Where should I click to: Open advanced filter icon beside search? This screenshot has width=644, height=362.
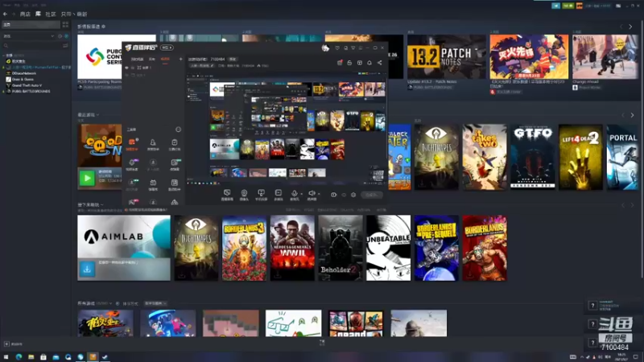[65, 46]
